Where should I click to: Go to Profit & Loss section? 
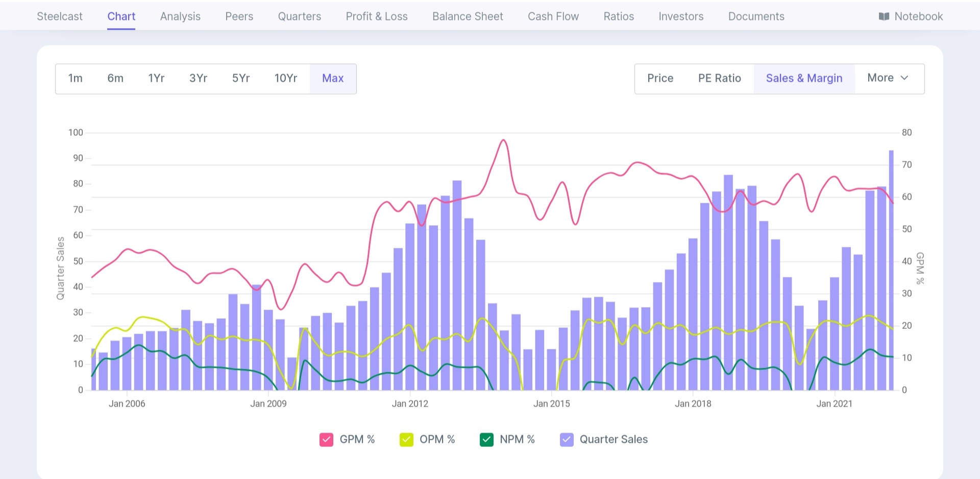coord(377,16)
